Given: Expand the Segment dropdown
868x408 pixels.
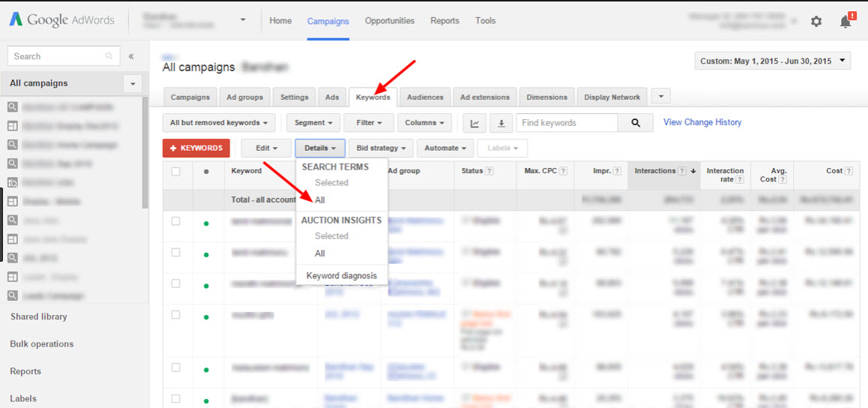Looking at the screenshot, I should click(x=313, y=123).
